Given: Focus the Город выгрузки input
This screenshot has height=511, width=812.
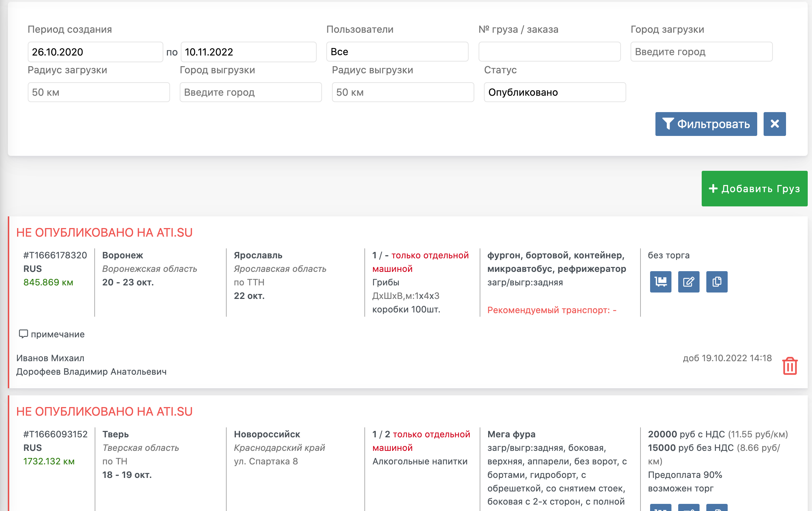Looking at the screenshot, I should (x=251, y=92).
